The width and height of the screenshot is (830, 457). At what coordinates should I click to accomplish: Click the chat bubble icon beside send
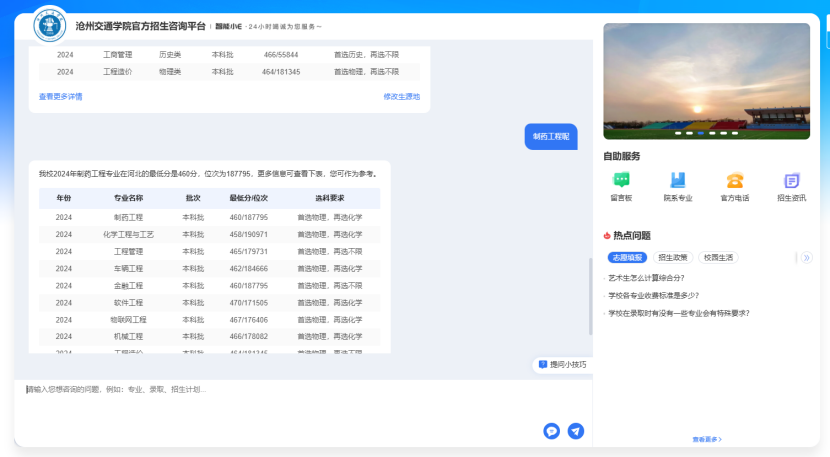click(x=551, y=430)
